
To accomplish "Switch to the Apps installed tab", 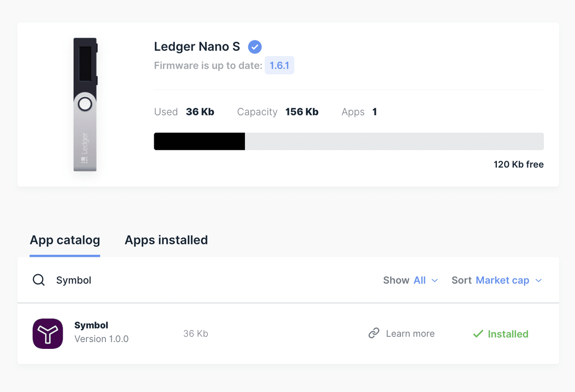I will tap(166, 240).
